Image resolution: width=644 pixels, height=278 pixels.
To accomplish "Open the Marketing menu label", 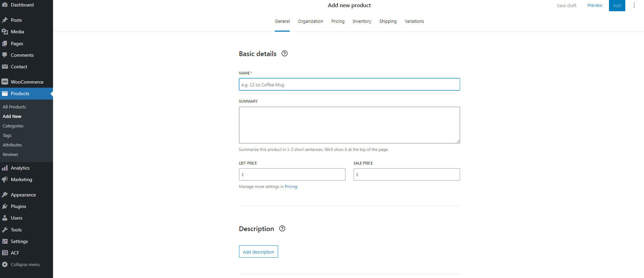I will 21,179.
